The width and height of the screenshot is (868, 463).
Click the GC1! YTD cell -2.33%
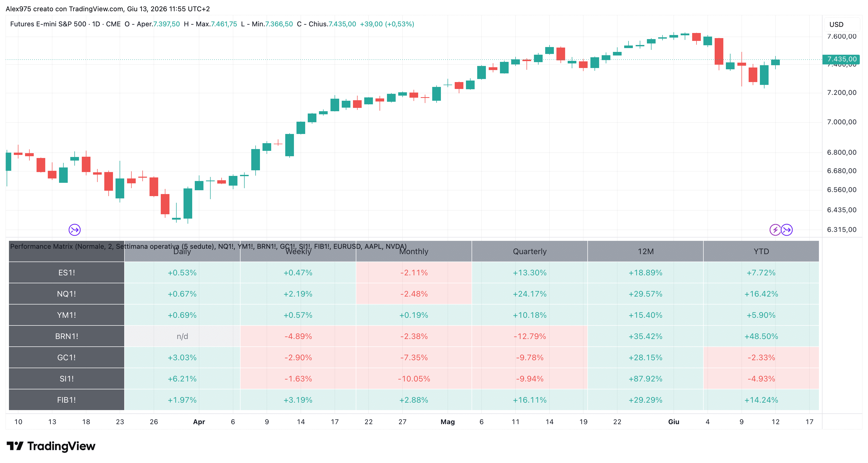click(761, 357)
